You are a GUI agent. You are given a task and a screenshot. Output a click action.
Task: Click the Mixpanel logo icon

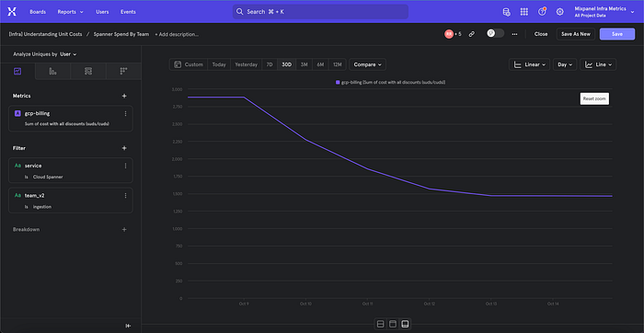(12, 12)
